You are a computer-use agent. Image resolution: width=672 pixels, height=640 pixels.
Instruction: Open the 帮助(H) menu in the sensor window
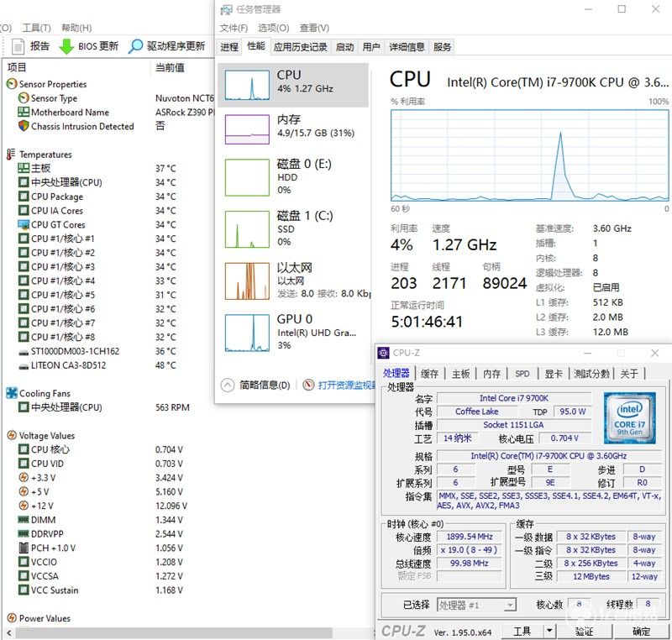pos(76,28)
